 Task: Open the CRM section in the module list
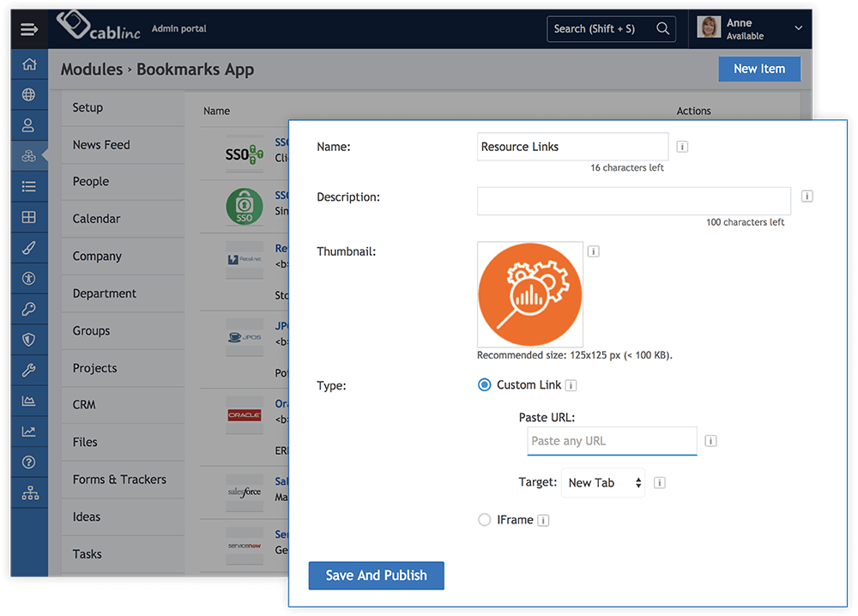tap(85, 403)
